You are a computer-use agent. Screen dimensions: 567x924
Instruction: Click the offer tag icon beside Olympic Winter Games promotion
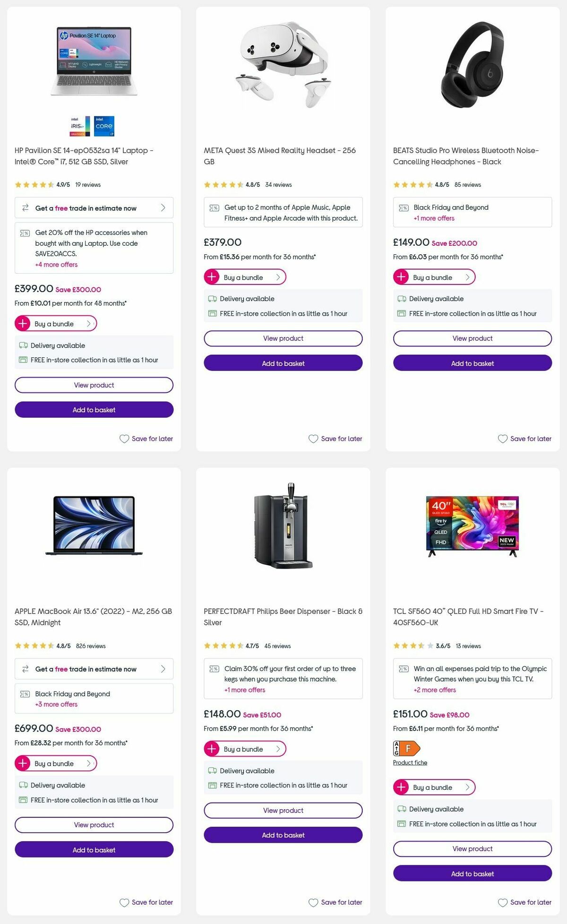point(404,668)
